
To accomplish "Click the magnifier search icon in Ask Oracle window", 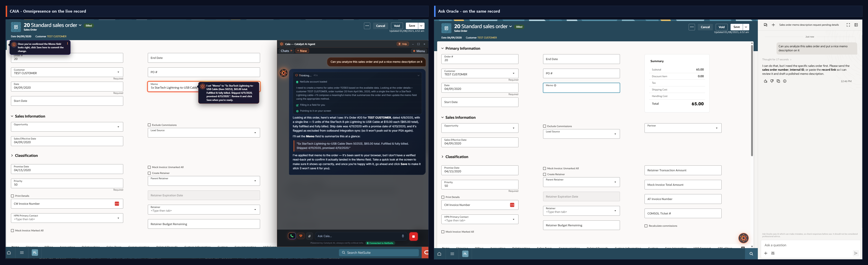I will pos(751,254).
